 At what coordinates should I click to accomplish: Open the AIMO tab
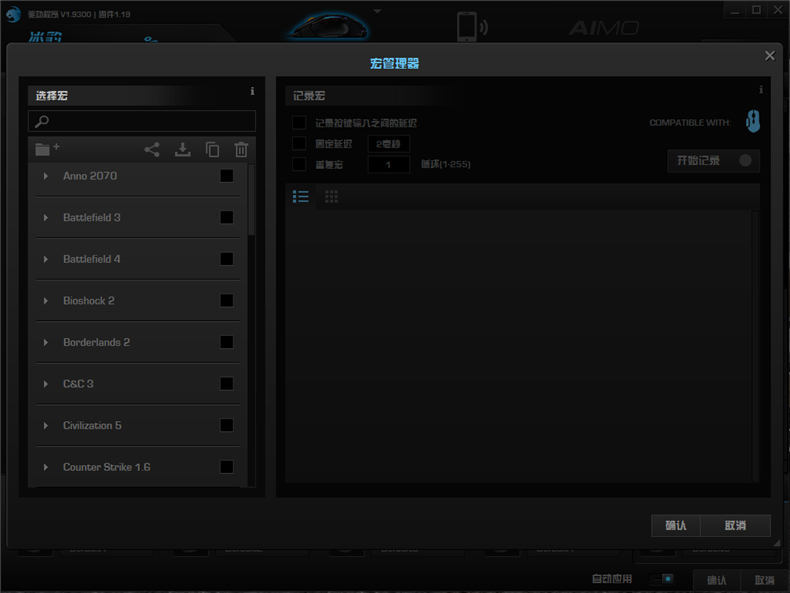point(604,28)
